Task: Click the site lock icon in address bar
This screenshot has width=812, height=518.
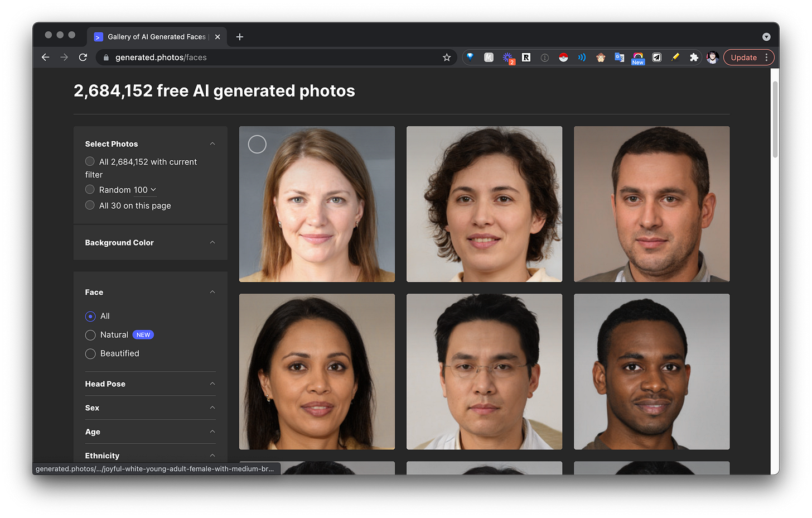Action: [106, 57]
